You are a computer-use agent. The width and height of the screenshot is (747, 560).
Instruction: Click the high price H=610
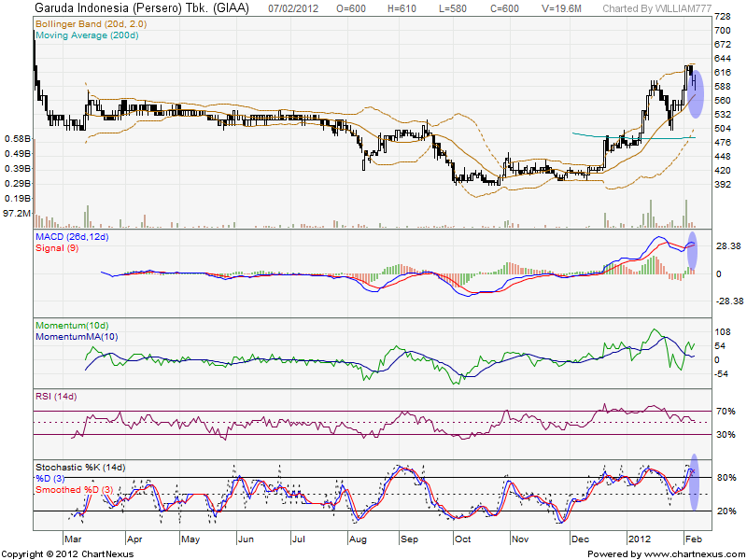402,8
